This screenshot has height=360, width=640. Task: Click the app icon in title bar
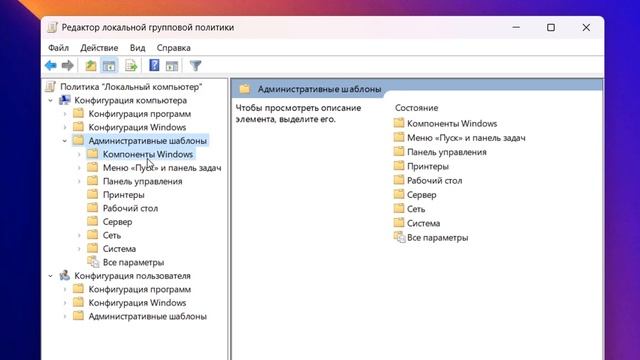tap(52, 27)
